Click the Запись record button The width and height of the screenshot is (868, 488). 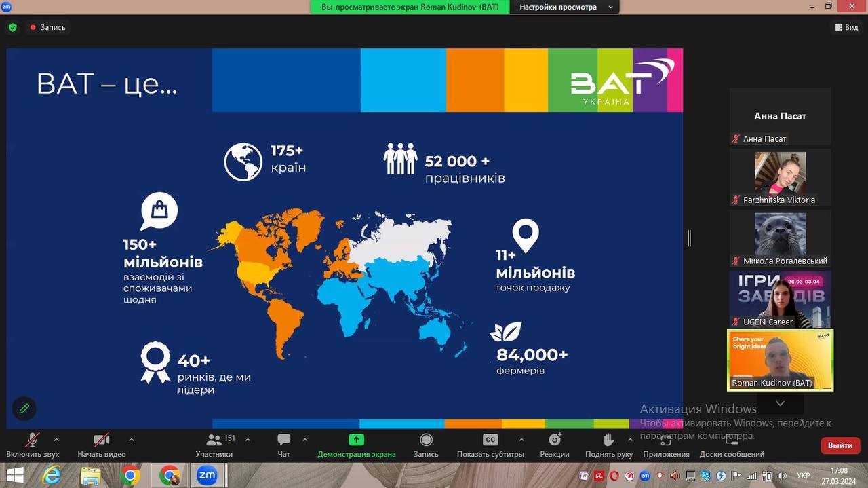tap(426, 440)
